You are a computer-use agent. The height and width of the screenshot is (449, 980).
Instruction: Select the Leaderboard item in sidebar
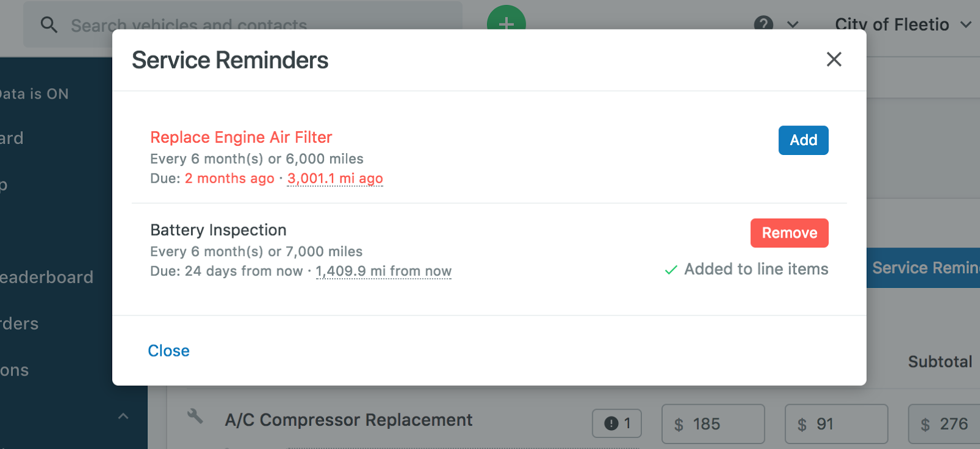coord(47,277)
